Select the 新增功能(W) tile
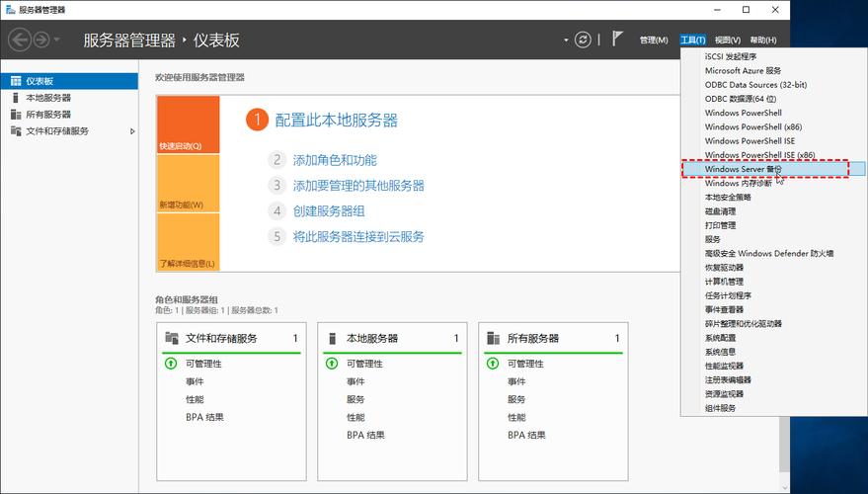This screenshot has height=494, width=868. [189, 184]
